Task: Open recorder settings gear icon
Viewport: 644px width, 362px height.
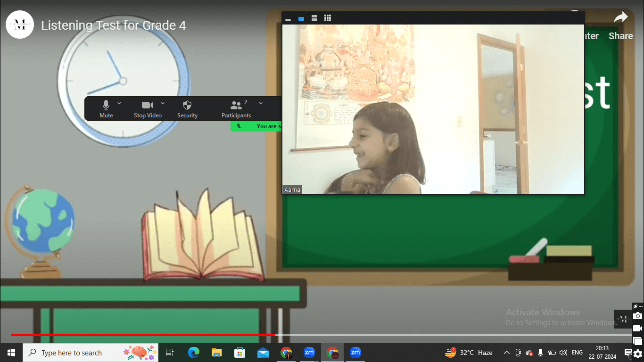Action: [x=637, y=354]
